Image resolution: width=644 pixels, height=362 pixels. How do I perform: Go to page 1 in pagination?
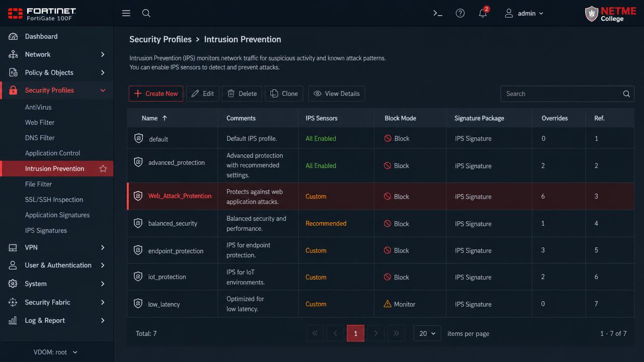(355, 333)
